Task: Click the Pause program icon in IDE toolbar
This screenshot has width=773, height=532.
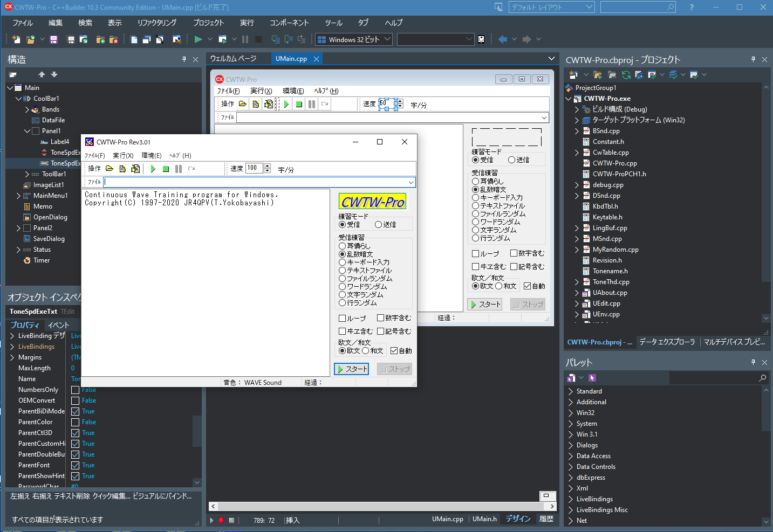Action: click(x=245, y=39)
